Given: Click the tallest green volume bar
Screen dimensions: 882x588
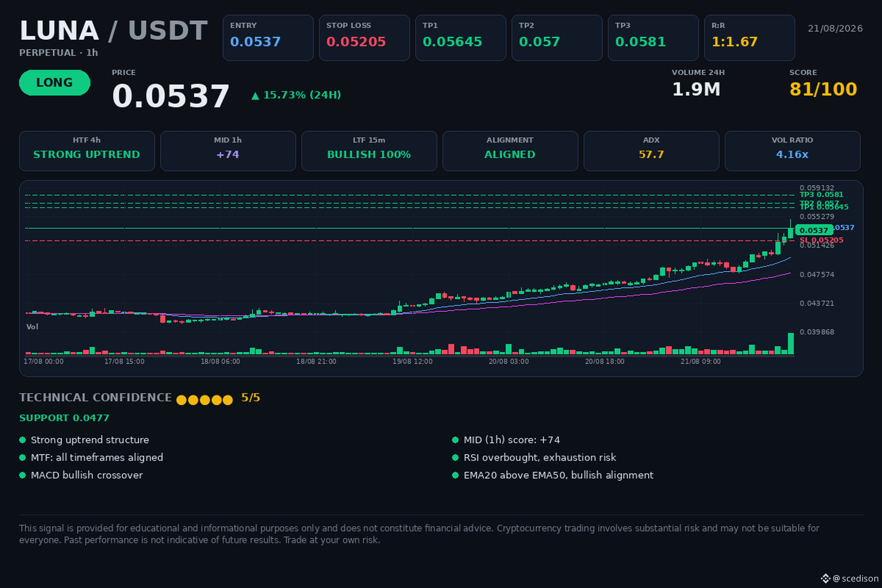Looking at the screenshot, I should (x=791, y=344).
